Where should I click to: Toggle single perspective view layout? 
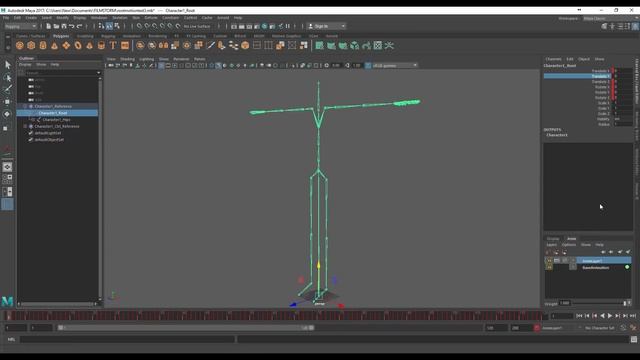7,167
